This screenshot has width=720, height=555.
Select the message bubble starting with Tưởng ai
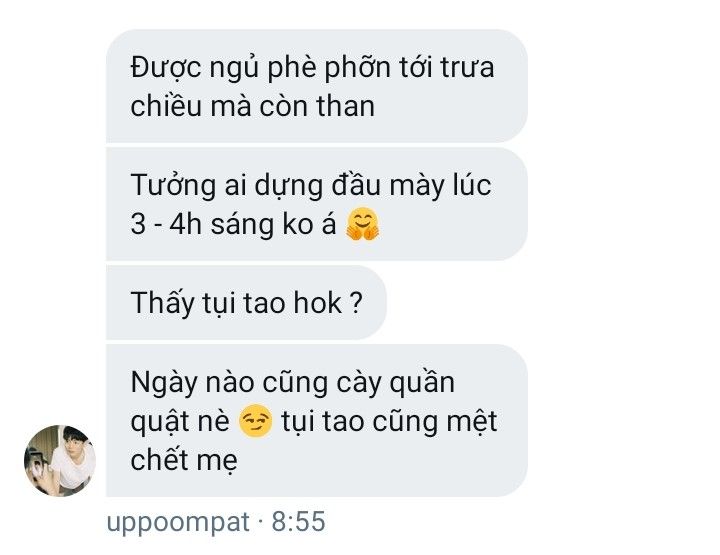[317, 204]
